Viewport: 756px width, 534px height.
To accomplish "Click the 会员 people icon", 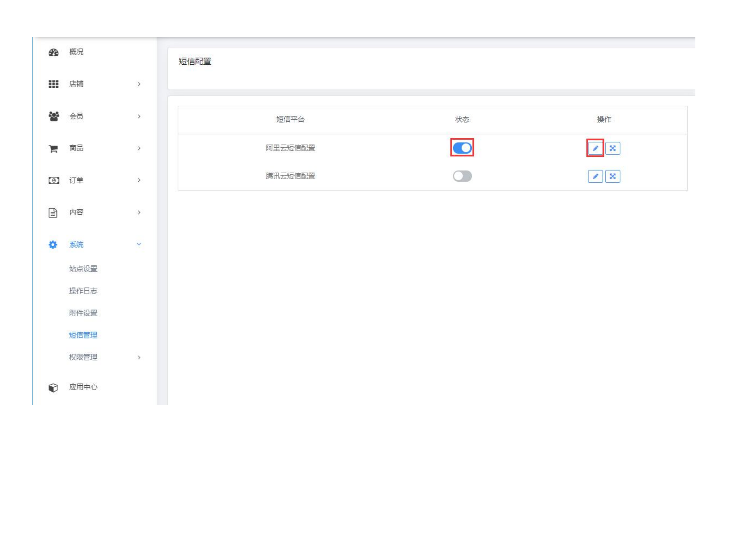I will point(54,116).
